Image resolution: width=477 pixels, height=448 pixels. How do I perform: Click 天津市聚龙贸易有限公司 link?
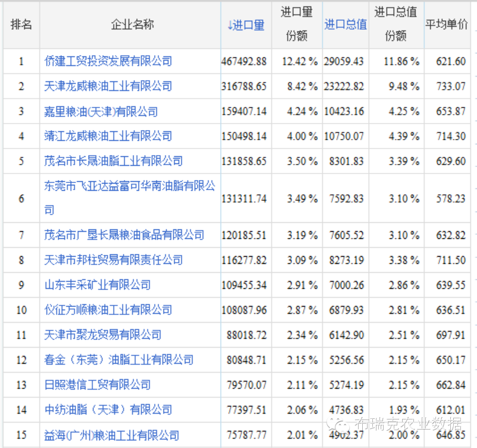[103, 335]
